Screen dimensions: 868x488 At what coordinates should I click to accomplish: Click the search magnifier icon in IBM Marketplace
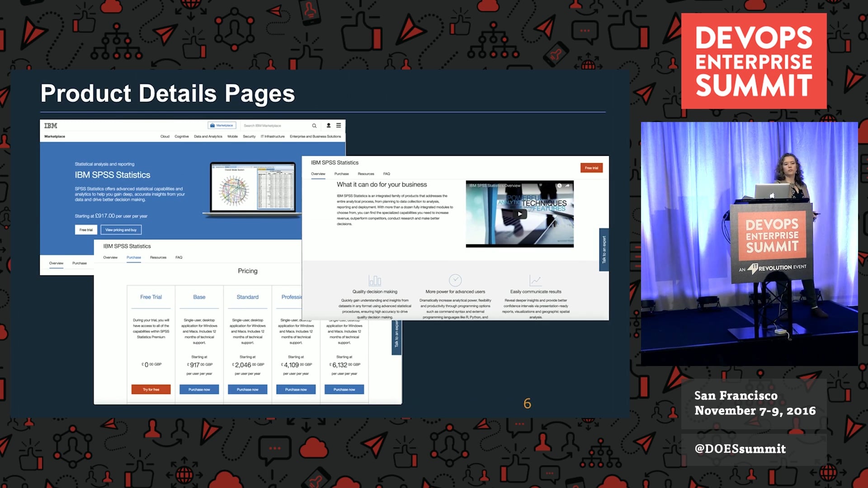pyautogui.click(x=314, y=126)
